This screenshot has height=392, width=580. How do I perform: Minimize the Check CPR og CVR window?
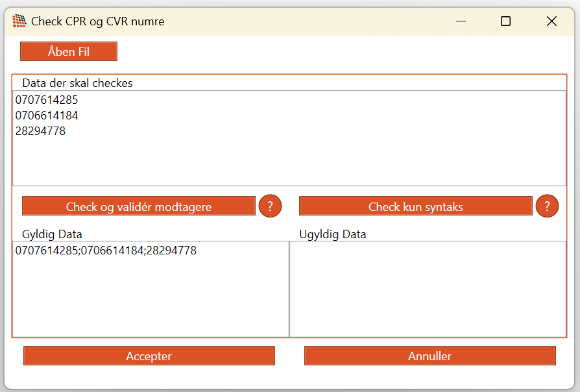pos(461,21)
